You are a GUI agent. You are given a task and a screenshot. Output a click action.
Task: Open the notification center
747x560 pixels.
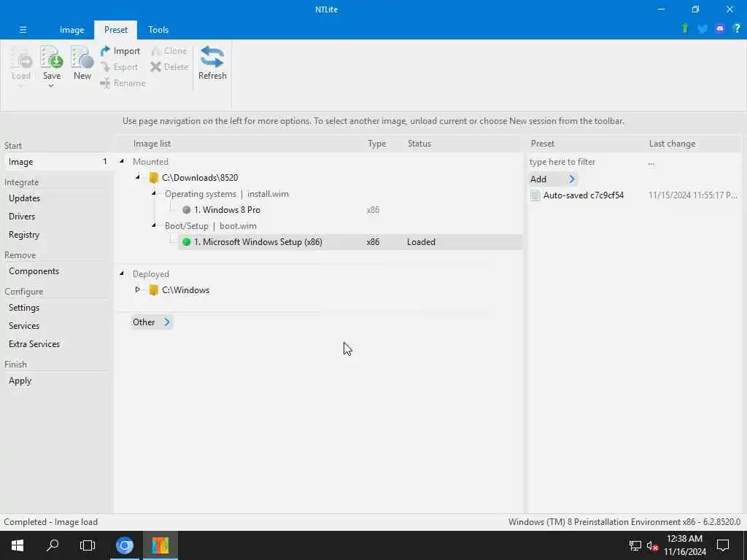[723, 545]
